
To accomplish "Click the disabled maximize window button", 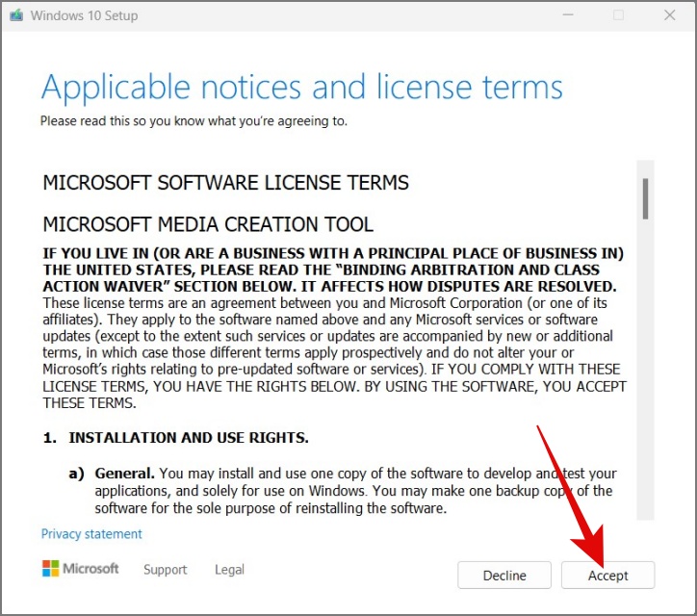I will click(x=618, y=15).
